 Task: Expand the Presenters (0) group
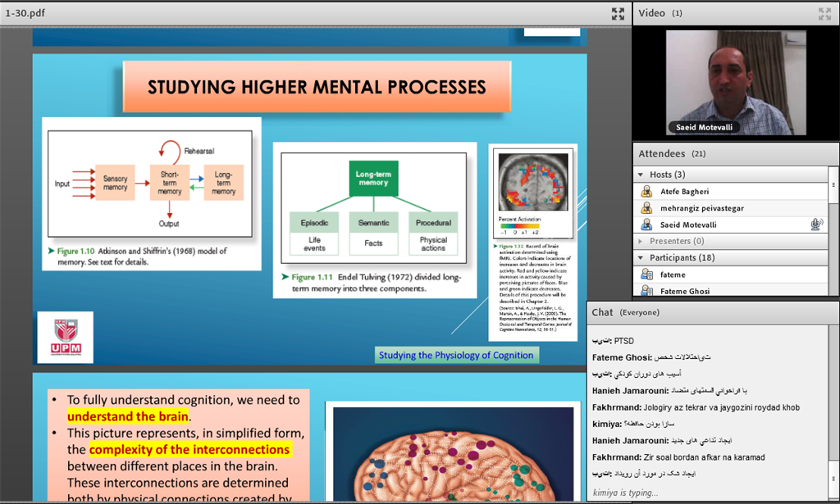pos(641,241)
